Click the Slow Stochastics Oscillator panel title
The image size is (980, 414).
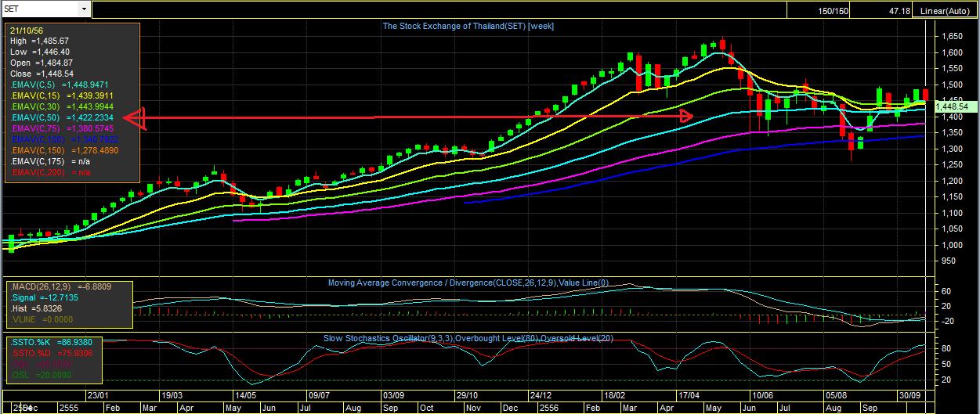coord(468,338)
